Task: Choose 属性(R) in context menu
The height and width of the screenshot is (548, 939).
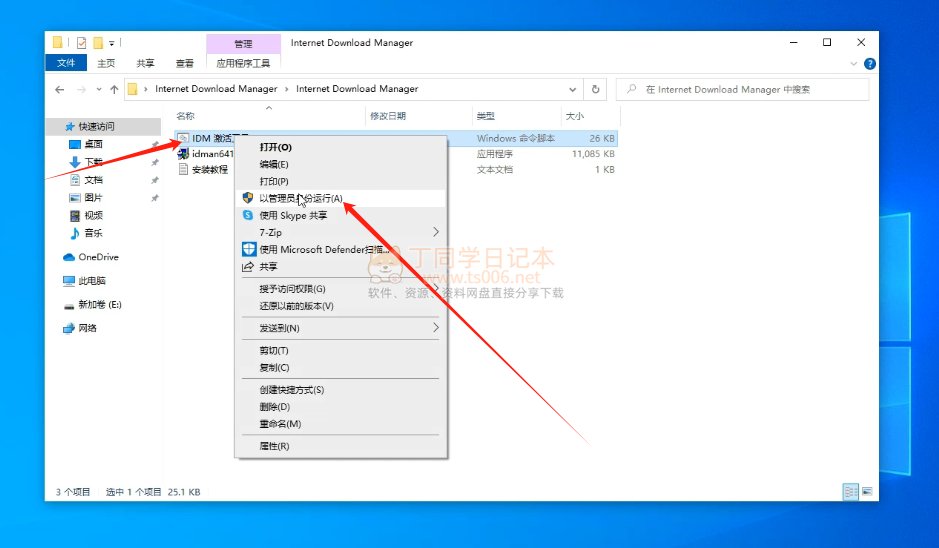Action: point(341,446)
